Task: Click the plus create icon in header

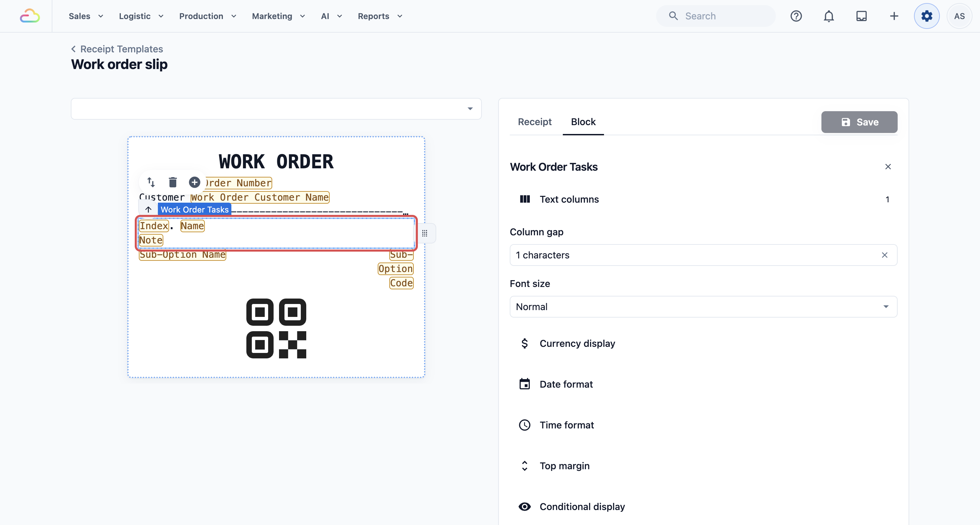Action: click(x=894, y=16)
